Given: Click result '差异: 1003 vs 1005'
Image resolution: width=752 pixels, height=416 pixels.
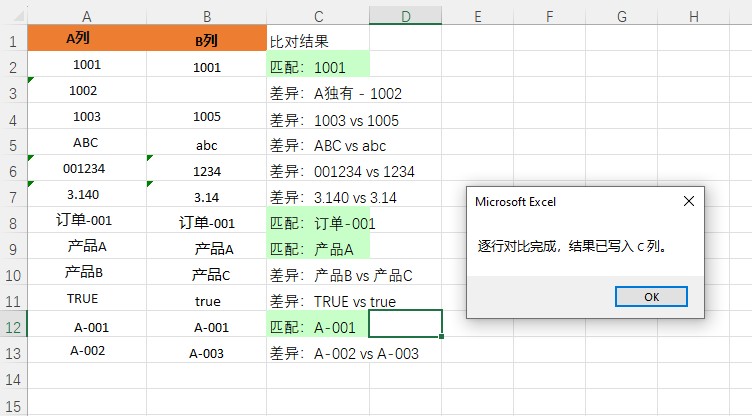Looking at the screenshot, I should point(334,120).
